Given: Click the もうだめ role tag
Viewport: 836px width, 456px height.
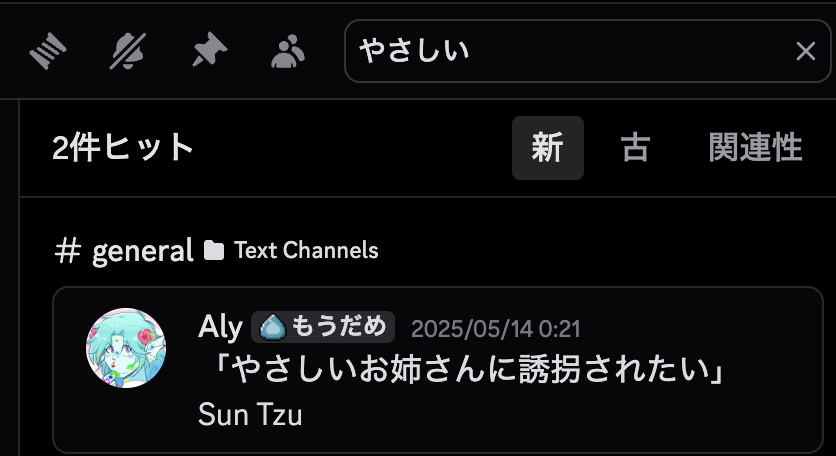Looking at the screenshot, I should 323,327.
